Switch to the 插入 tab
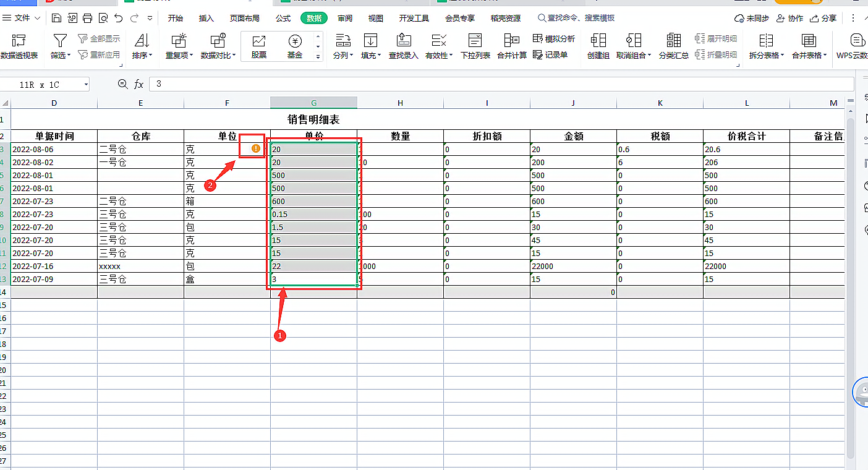Viewport: 868px width, 470px height. [206, 19]
